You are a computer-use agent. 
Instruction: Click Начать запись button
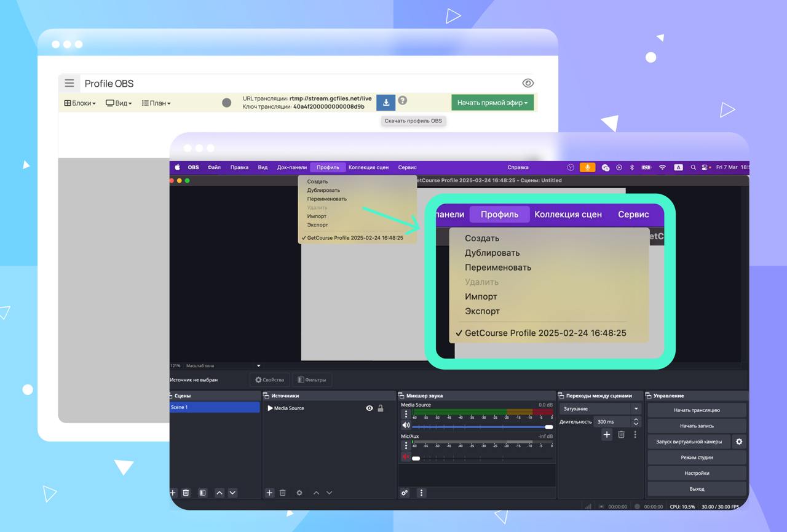[x=697, y=426]
